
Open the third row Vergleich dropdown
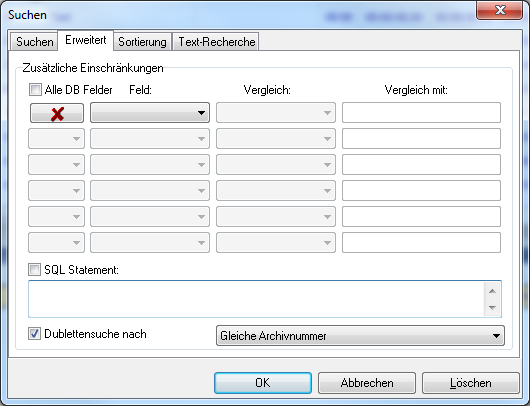tap(276, 165)
